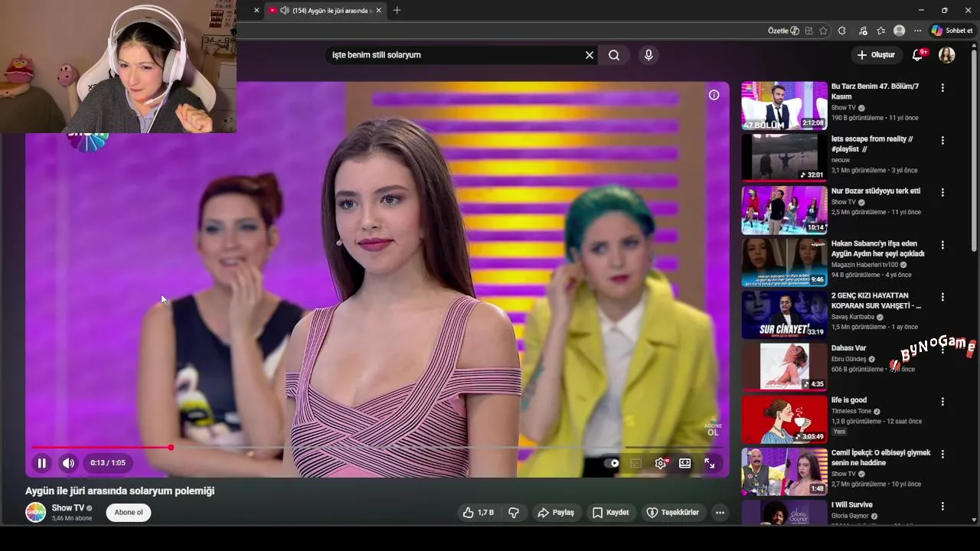Click the Teşekkürler thanks button
This screenshot has height=551, width=980.
point(673,513)
